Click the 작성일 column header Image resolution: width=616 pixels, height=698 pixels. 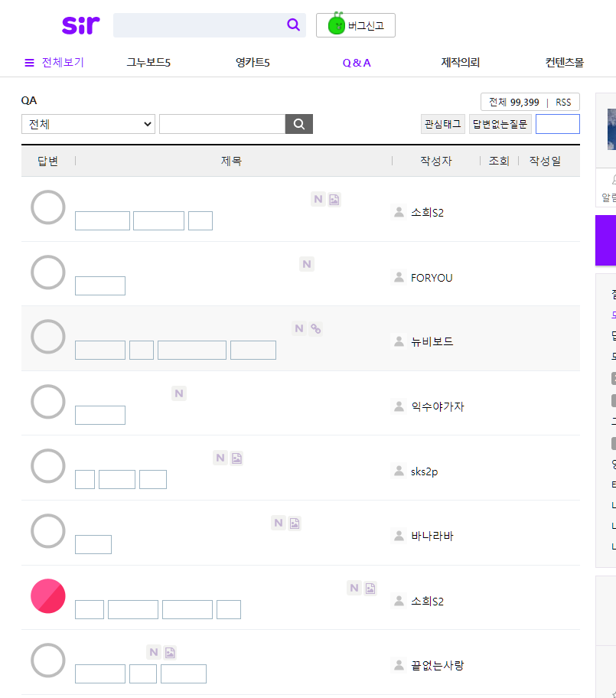pos(545,161)
